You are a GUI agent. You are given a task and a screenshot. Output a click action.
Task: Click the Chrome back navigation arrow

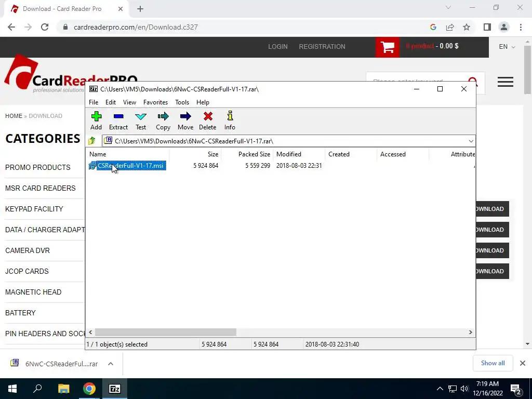pyautogui.click(x=11, y=27)
